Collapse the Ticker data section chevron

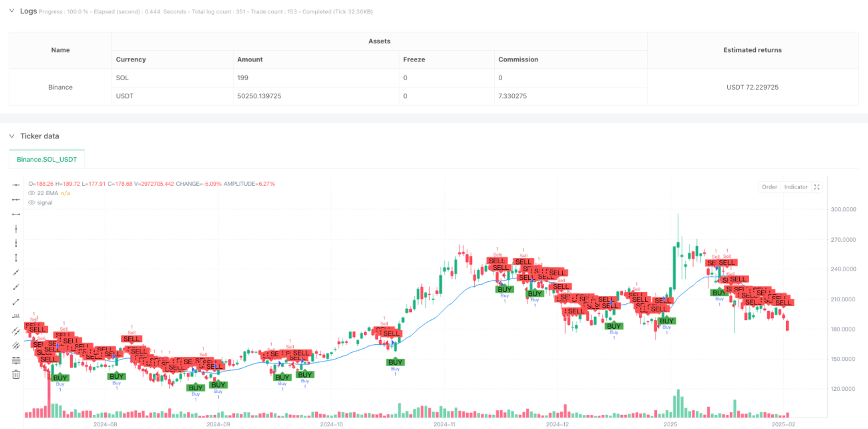[x=12, y=136]
